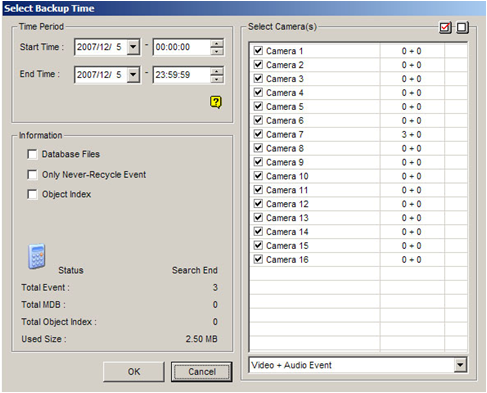487x393 pixels.
Task: Toggle the Camera 7 checkbox
Action: (x=258, y=134)
